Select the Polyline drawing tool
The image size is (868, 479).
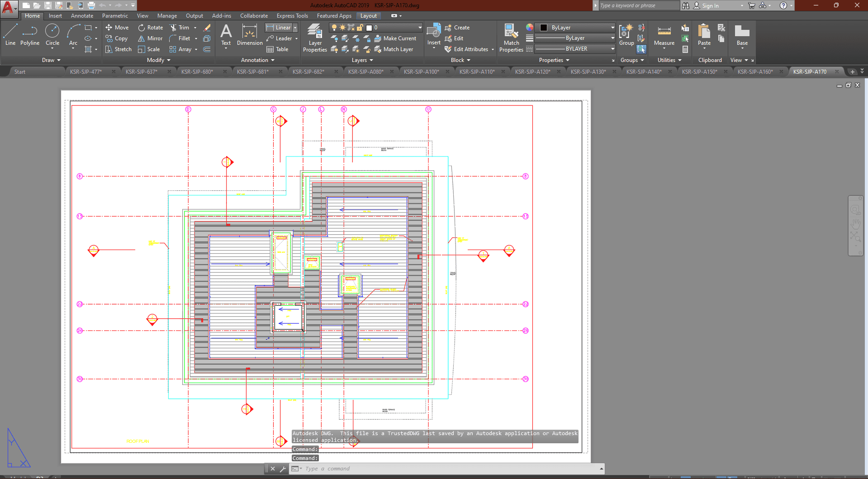coord(29,35)
